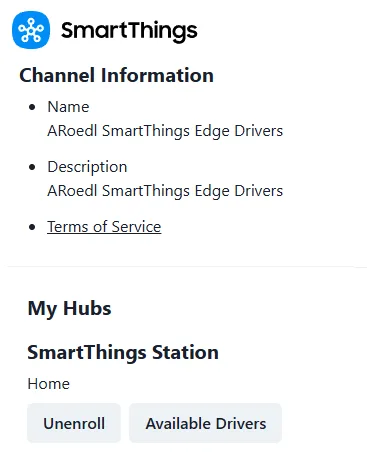Screen dimensions: 367x460
Task: Click the Description field label
Action: (x=87, y=167)
